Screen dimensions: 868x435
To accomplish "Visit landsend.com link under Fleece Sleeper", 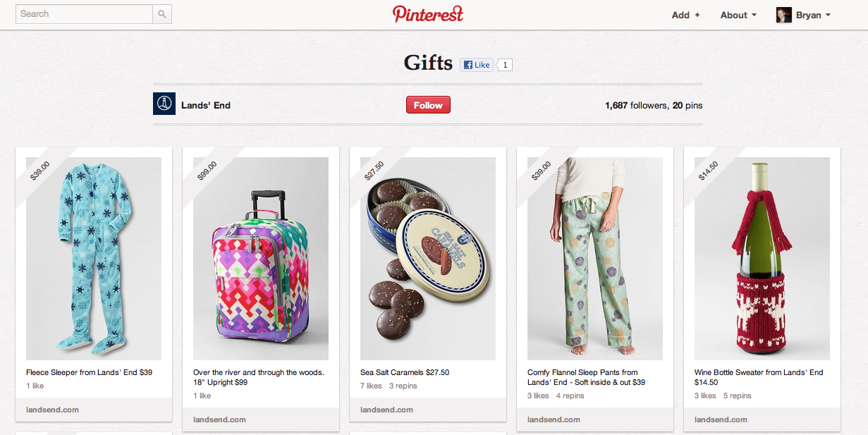I will coord(52,410).
